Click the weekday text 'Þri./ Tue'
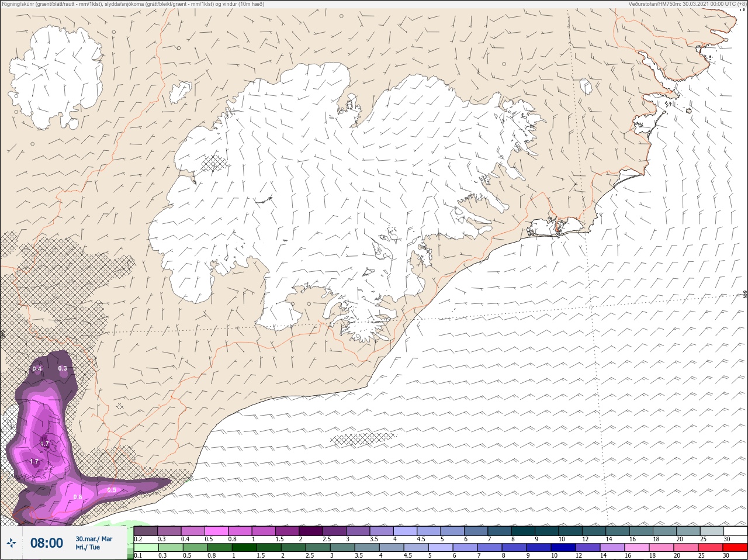748x560 pixels. point(88,548)
